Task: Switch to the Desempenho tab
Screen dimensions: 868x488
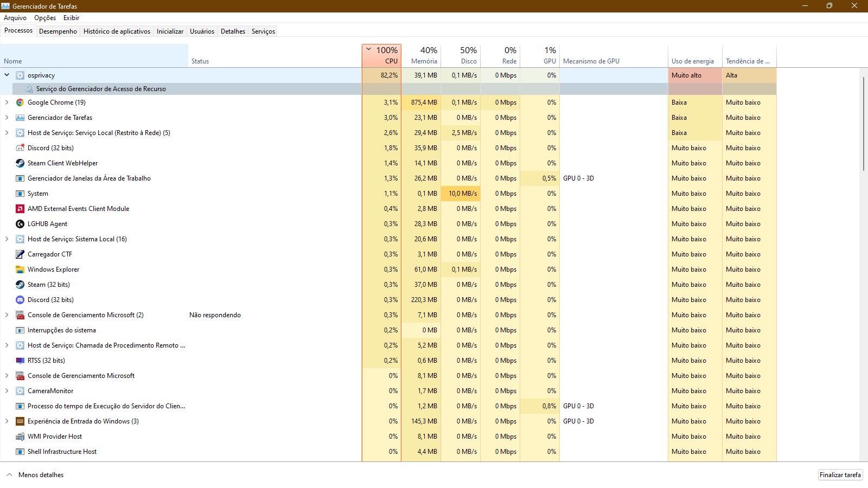Action: [58, 31]
